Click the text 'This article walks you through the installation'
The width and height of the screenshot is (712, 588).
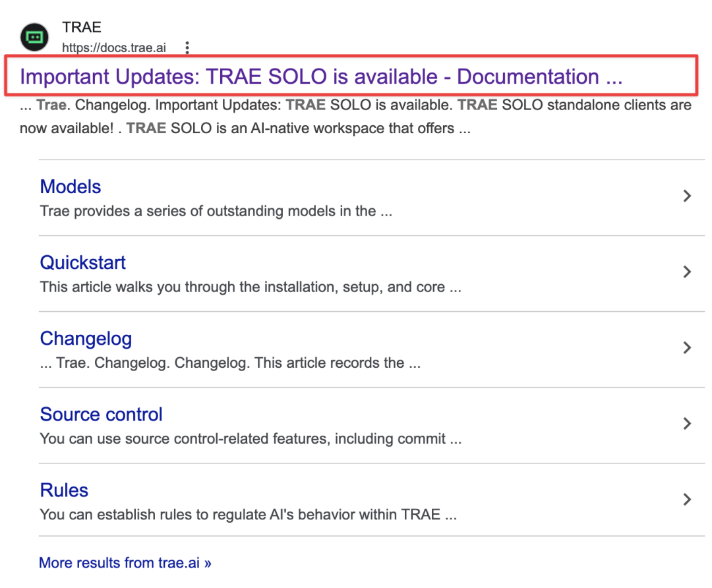[x=251, y=287]
